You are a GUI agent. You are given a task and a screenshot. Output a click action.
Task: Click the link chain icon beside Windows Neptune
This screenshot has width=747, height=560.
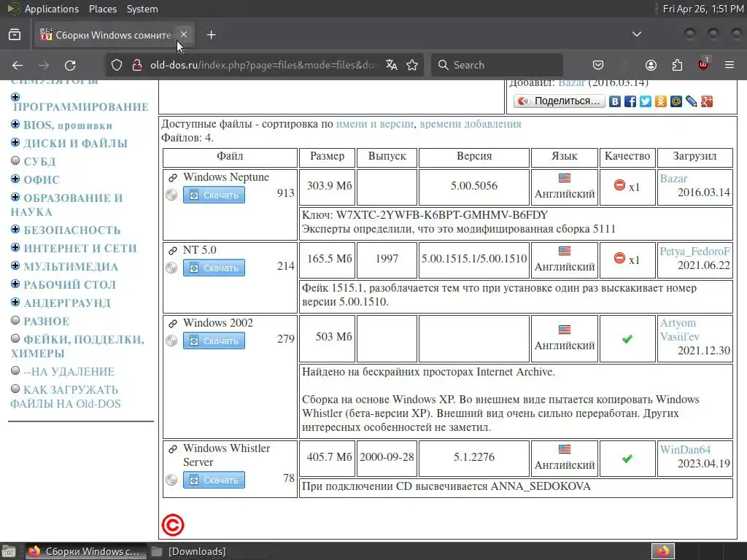pyautogui.click(x=172, y=178)
